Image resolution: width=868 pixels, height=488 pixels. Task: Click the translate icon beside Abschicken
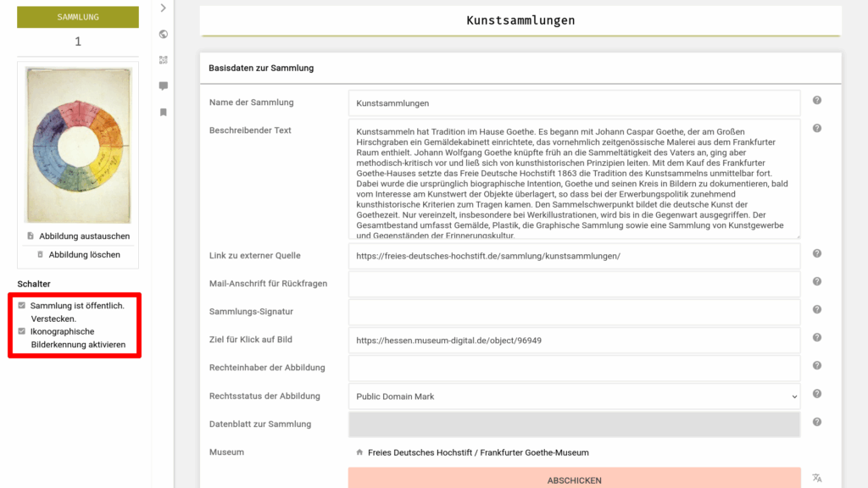pos(817,478)
